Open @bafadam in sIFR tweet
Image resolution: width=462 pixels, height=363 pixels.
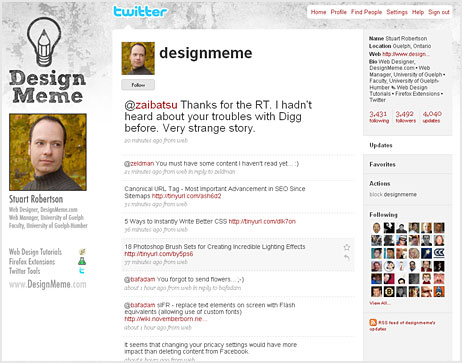point(140,305)
